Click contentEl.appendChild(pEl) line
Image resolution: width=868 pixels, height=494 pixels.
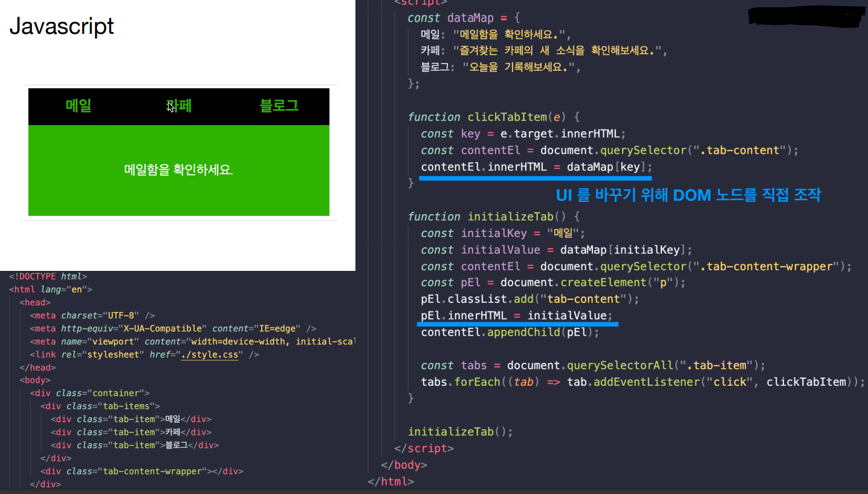[x=510, y=332]
